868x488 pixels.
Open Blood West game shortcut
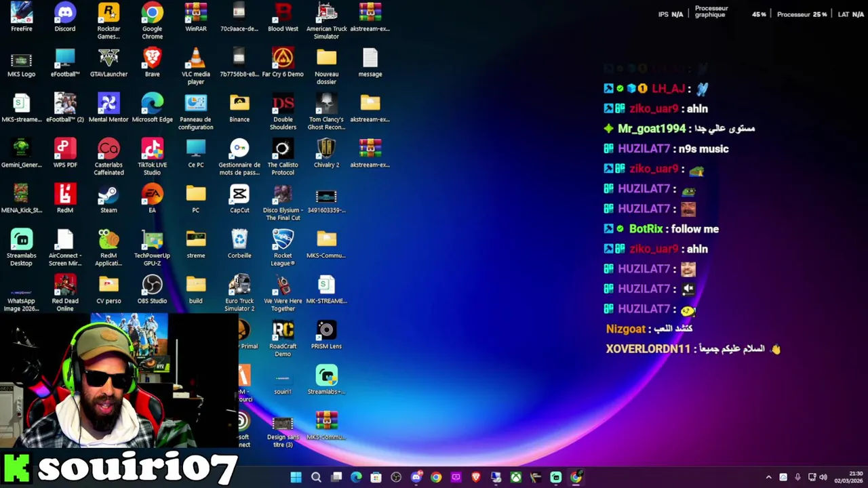(283, 18)
